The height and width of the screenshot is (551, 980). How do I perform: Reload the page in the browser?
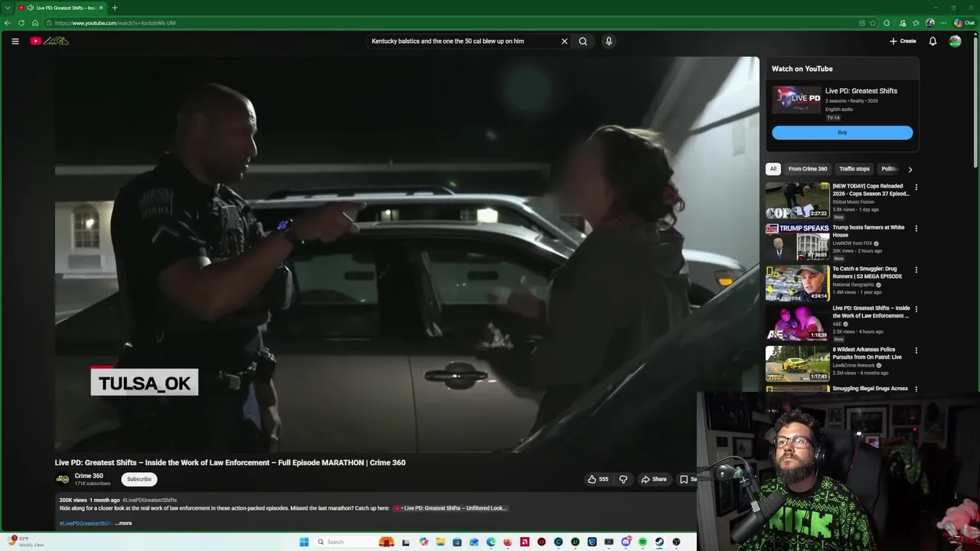[21, 23]
